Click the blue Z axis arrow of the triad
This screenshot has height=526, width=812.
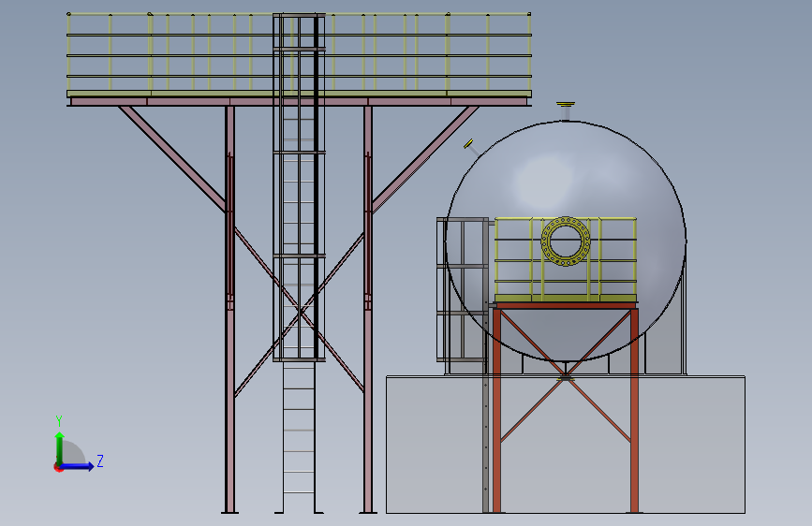(x=77, y=466)
